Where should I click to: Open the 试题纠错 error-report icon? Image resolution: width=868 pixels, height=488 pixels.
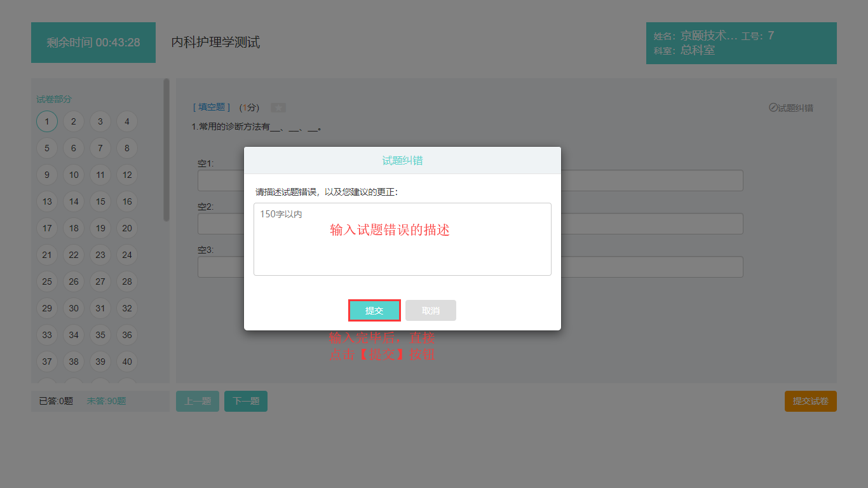791,107
